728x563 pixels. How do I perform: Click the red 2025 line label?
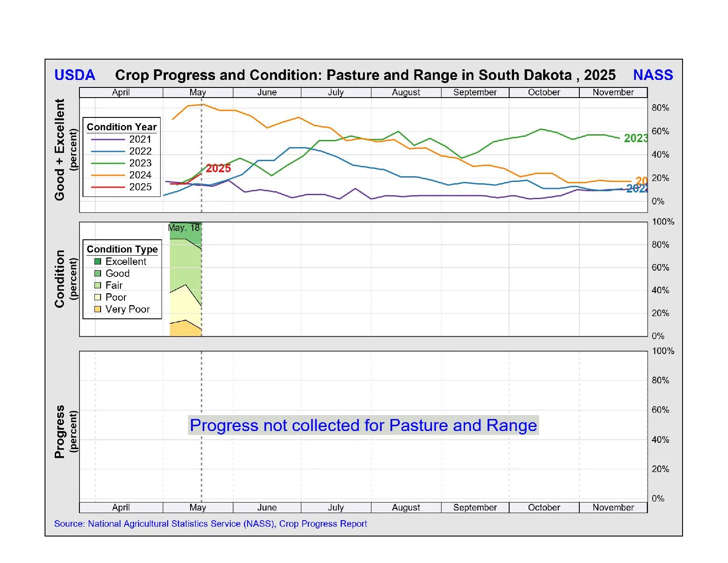click(218, 168)
